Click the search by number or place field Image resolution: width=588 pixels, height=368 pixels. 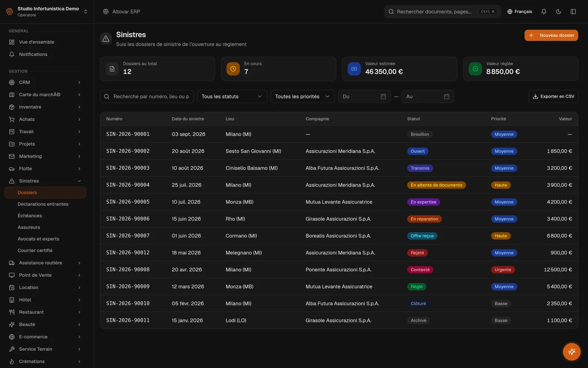pyautogui.click(x=147, y=96)
